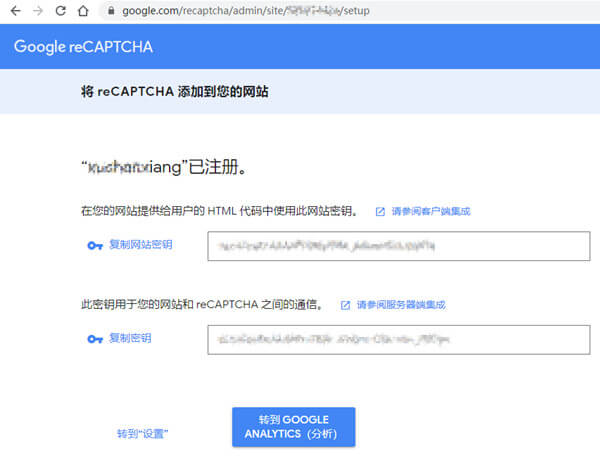Reload the page with the refresh icon
The width and height of the screenshot is (600, 469).
pos(60,11)
